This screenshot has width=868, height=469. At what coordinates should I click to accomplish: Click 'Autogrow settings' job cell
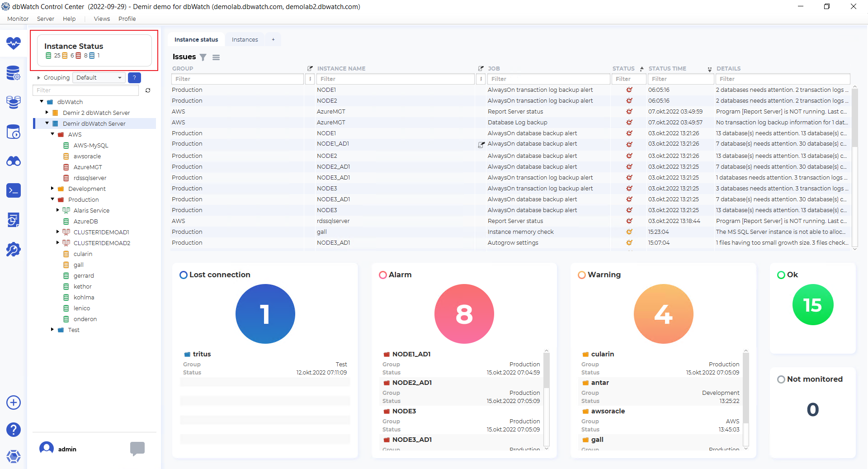tap(513, 243)
